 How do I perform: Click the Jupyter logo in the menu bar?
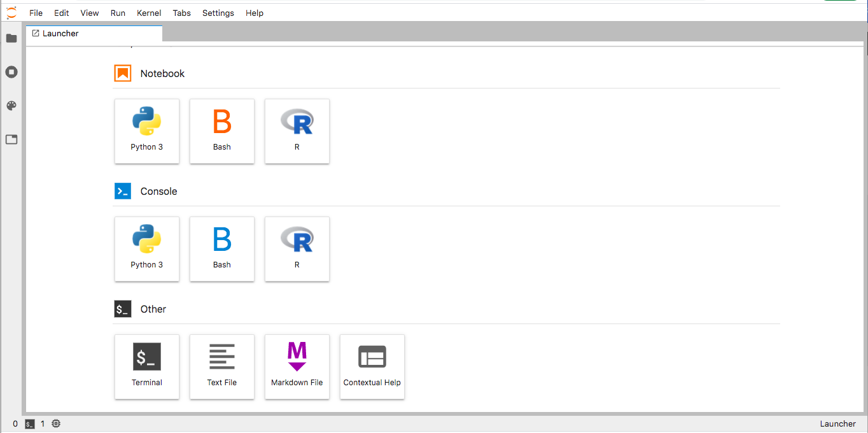point(11,12)
